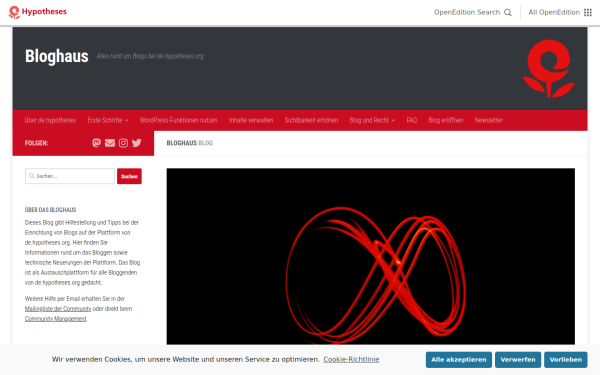The image size is (600, 375).
Task: Open the All OpenEdition grid icon
Action: (x=588, y=12)
